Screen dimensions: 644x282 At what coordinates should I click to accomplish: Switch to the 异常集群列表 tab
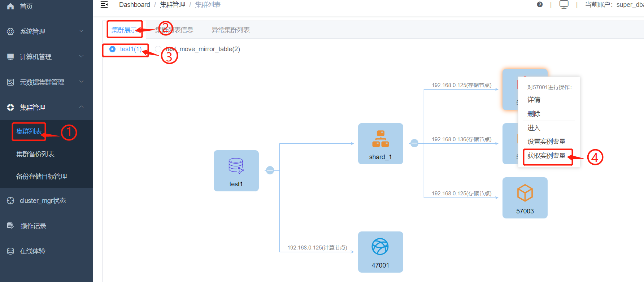[x=230, y=30]
